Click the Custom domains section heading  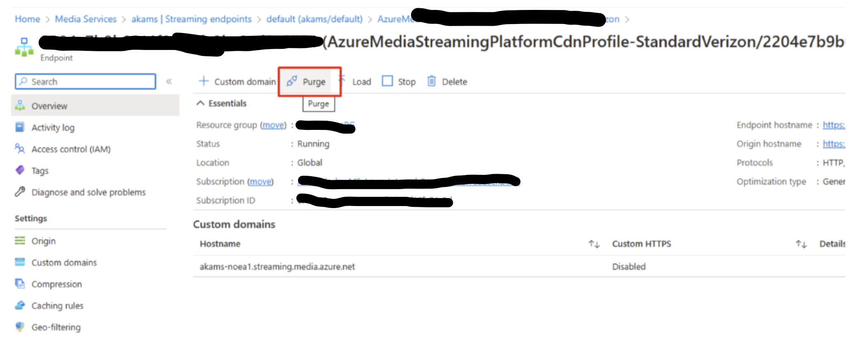tap(234, 224)
